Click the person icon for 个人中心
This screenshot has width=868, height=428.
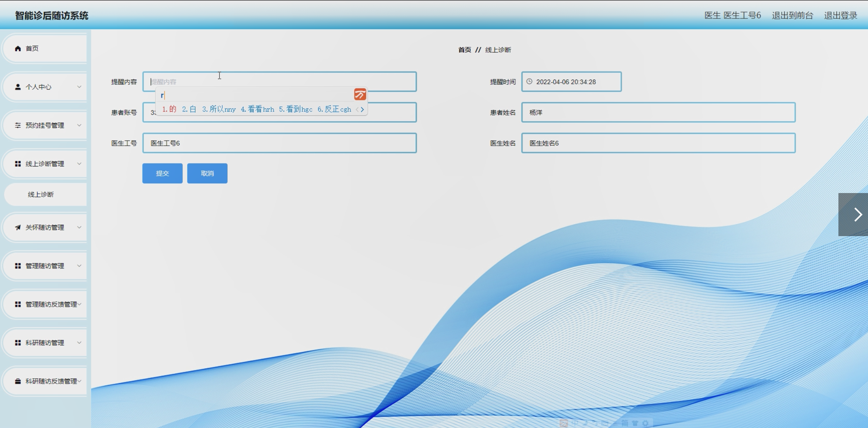(x=18, y=87)
